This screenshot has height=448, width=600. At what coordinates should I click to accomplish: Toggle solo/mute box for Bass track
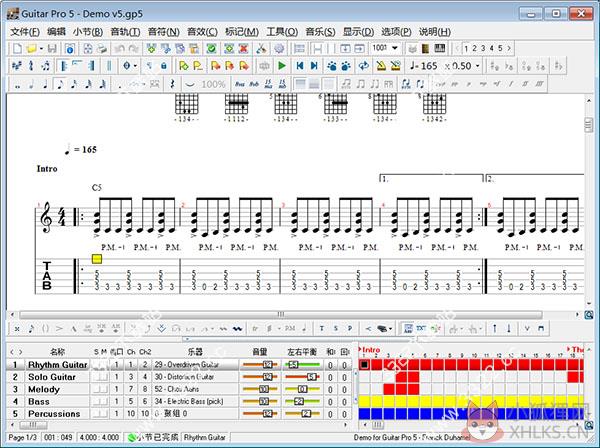pos(101,402)
